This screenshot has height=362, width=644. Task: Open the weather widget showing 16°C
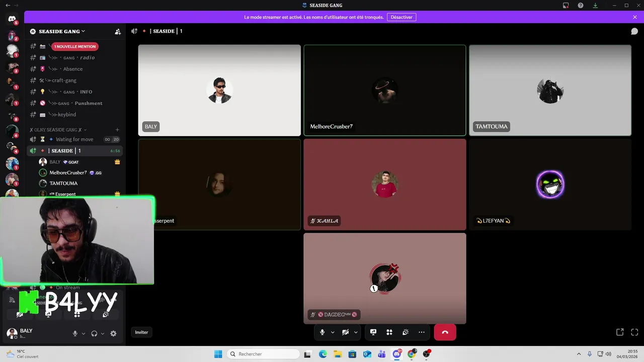click(x=23, y=354)
